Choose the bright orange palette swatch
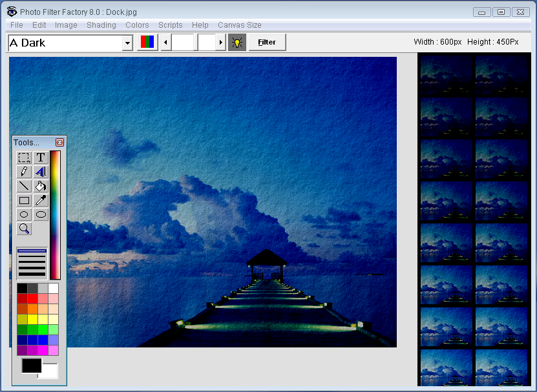The image size is (537, 392). [32, 309]
